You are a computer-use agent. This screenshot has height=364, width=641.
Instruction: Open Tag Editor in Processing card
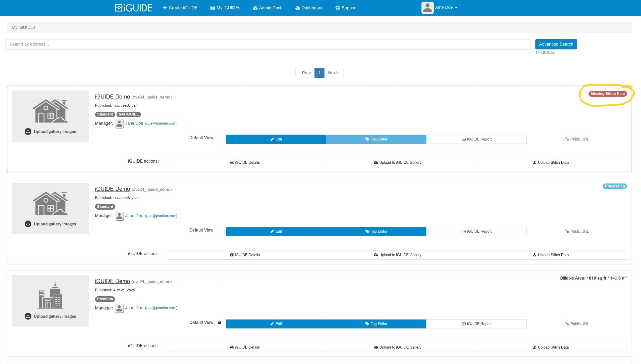pos(376,231)
